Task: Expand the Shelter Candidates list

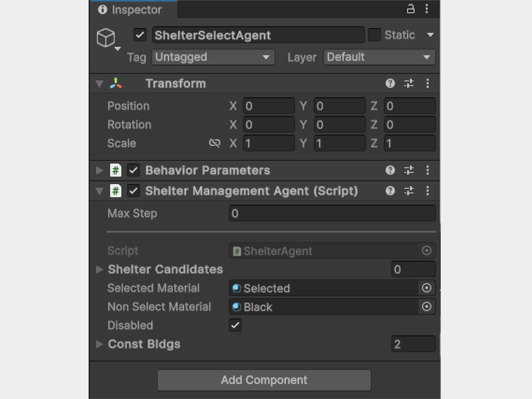Action: tap(99, 269)
